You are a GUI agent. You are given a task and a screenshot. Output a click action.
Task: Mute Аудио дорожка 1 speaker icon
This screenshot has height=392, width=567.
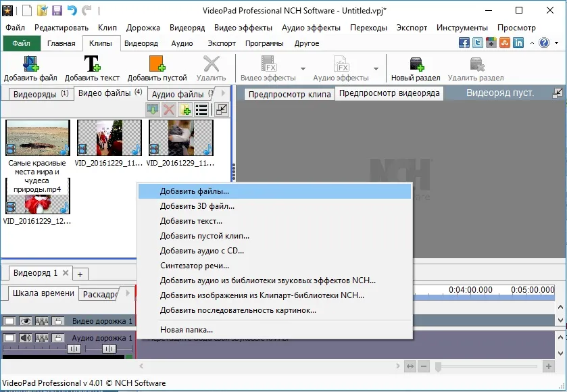[x=25, y=338]
